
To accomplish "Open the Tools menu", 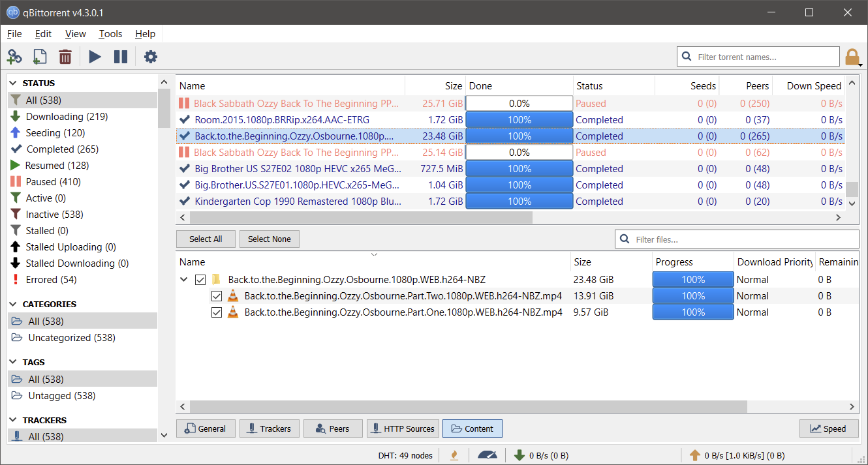I will point(111,34).
